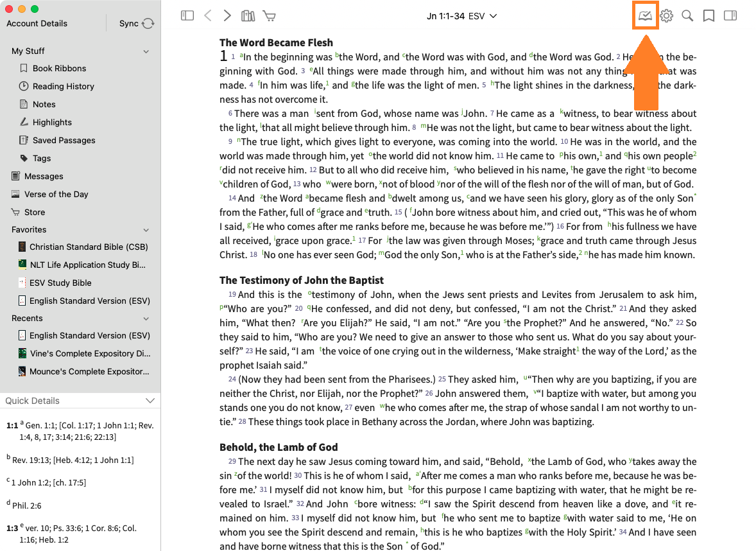This screenshot has width=756, height=551.
Task: Open Account Details
Action: [37, 24]
